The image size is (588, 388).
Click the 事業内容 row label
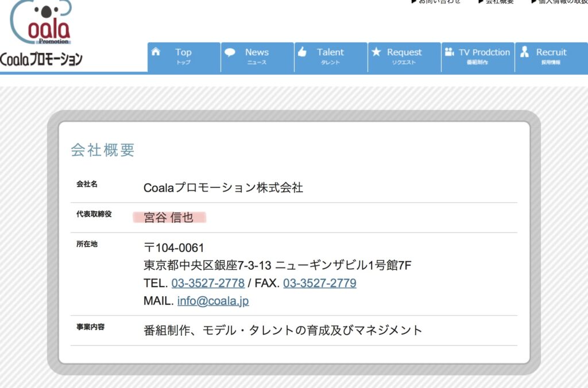click(90, 327)
